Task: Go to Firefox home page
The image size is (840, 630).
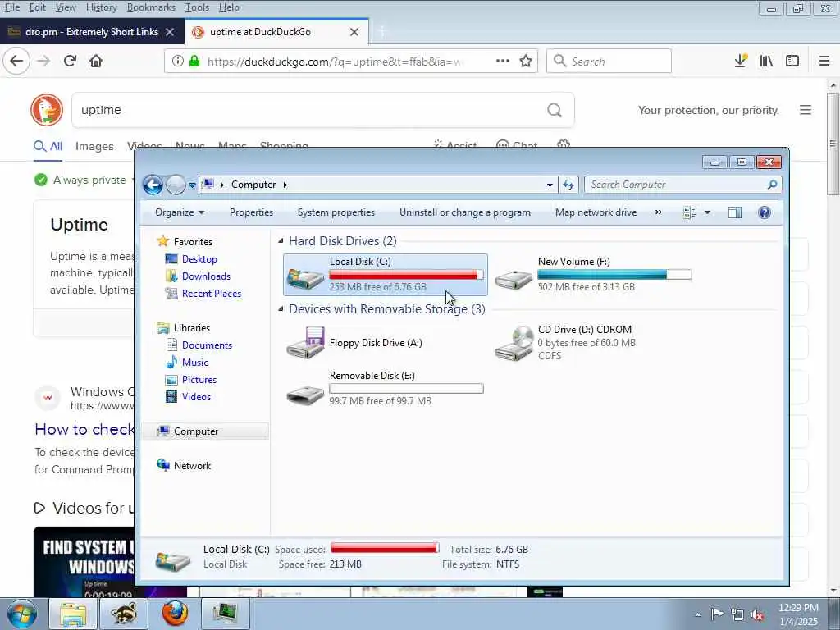Action: point(96,61)
